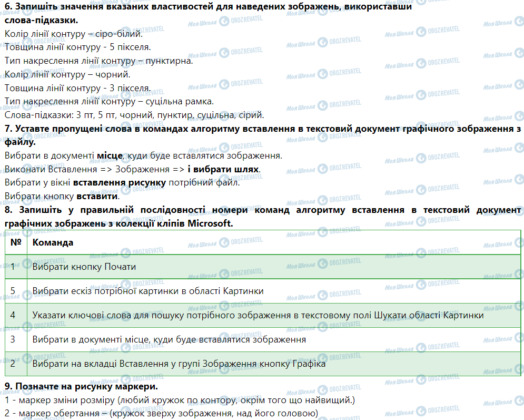Image resolution: width=524 pixels, height=420 pixels.
Task: Select the exercise 7 heading text
Action: (x=262, y=129)
